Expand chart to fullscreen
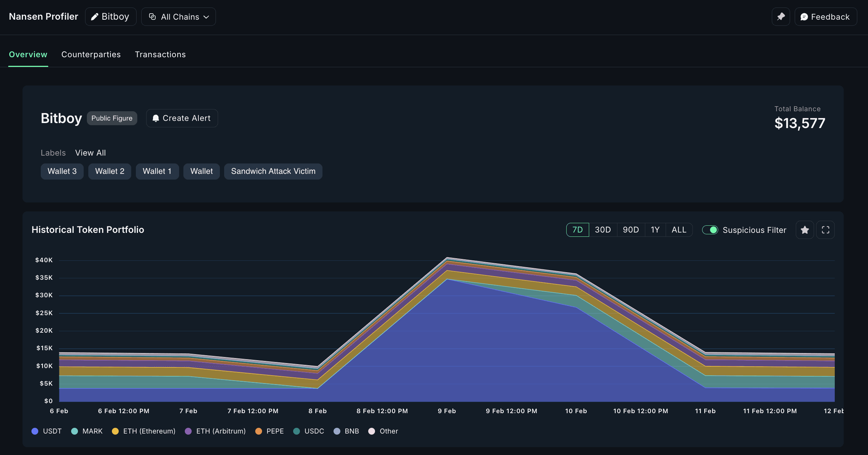This screenshot has height=455, width=868. [825, 230]
